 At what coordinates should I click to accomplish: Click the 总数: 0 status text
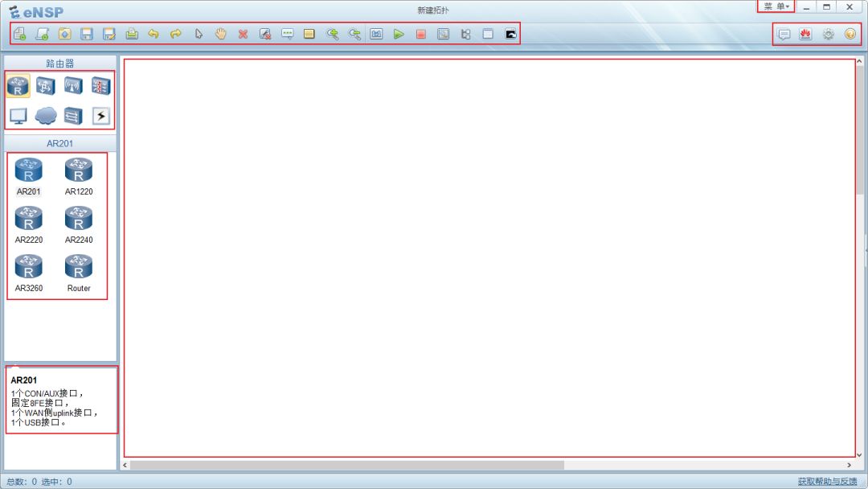[22, 482]
